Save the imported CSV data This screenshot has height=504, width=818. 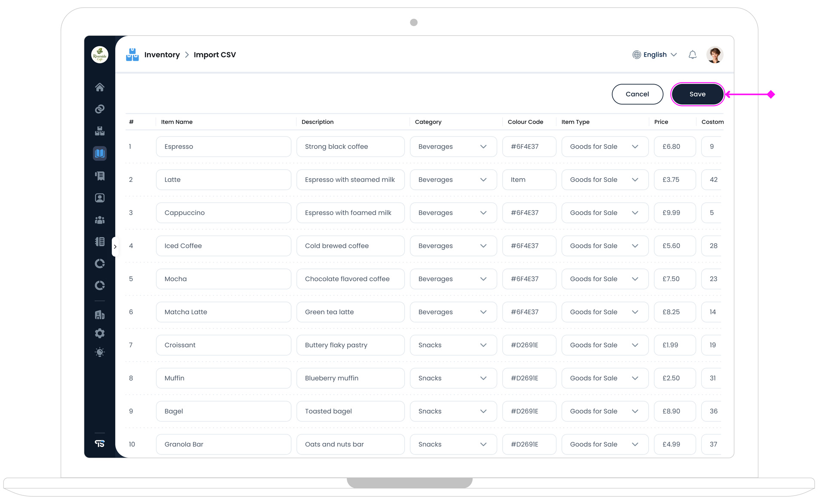(697, 94)
